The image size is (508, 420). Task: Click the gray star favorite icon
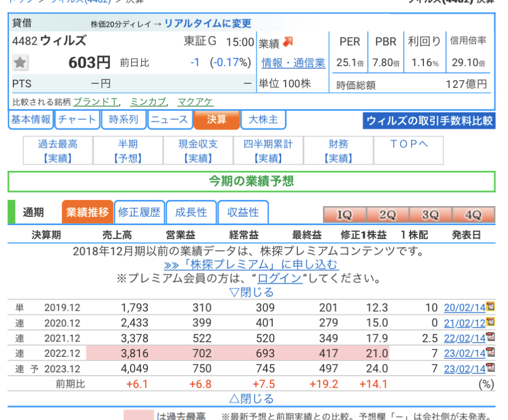coord(20,63)
